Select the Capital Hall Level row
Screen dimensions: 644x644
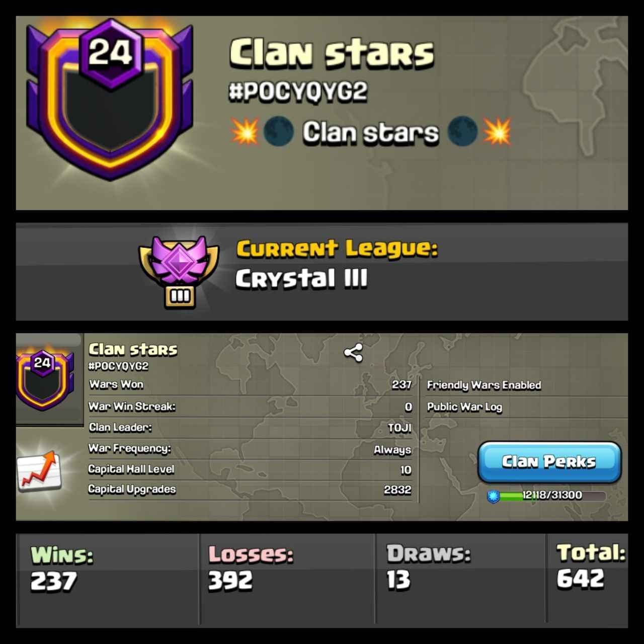[250, 470]
